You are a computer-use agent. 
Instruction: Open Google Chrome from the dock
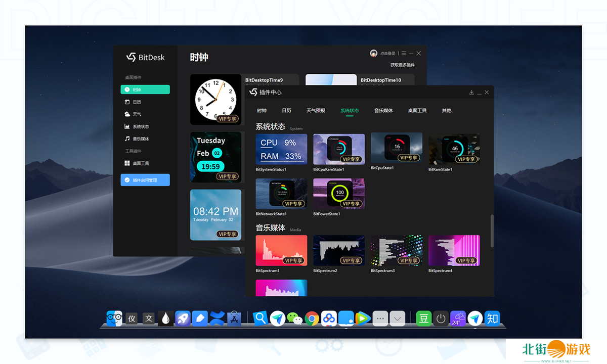pyautogui.click(x=312, y=318)
